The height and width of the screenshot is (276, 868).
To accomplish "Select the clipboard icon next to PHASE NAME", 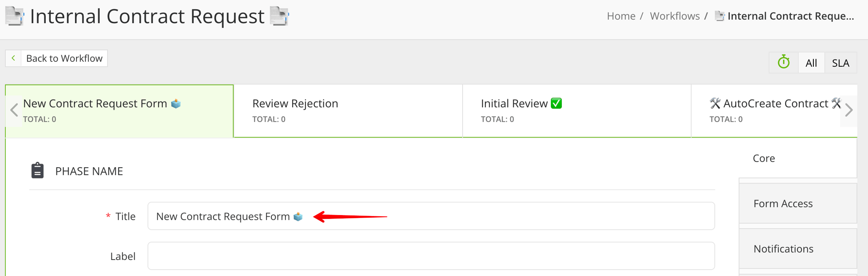I will [x=37, y=171].
